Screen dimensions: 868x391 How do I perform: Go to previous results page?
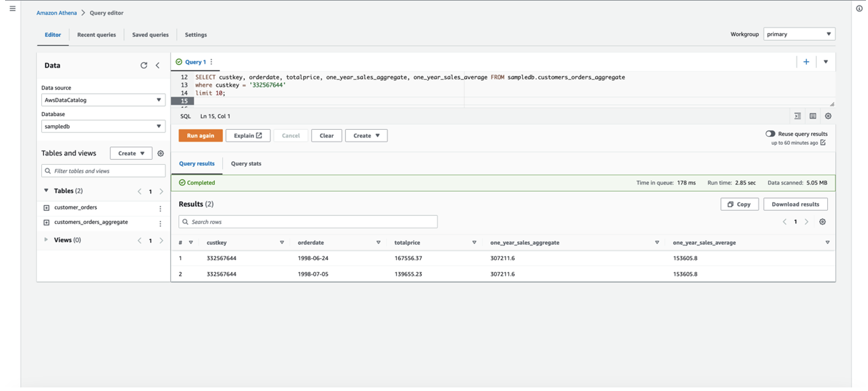(x=785, y=221)
